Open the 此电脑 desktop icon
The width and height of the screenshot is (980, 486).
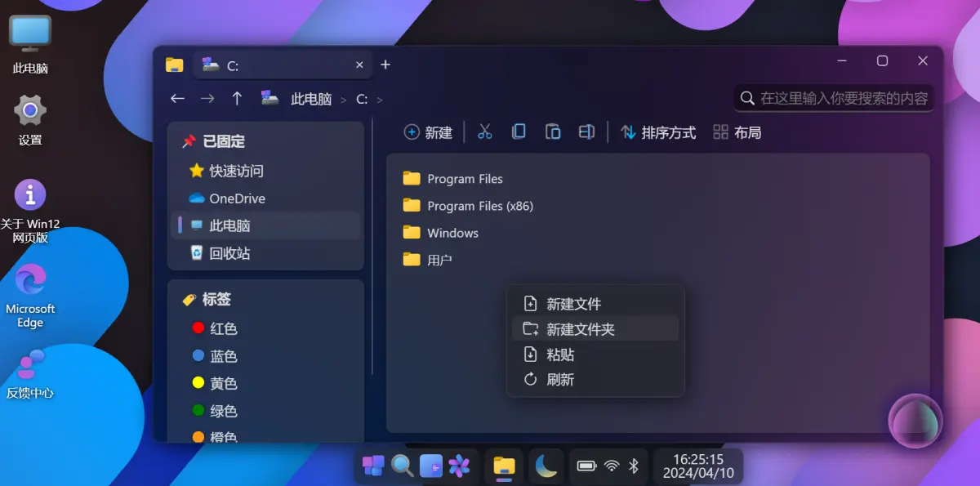point(30,45)
